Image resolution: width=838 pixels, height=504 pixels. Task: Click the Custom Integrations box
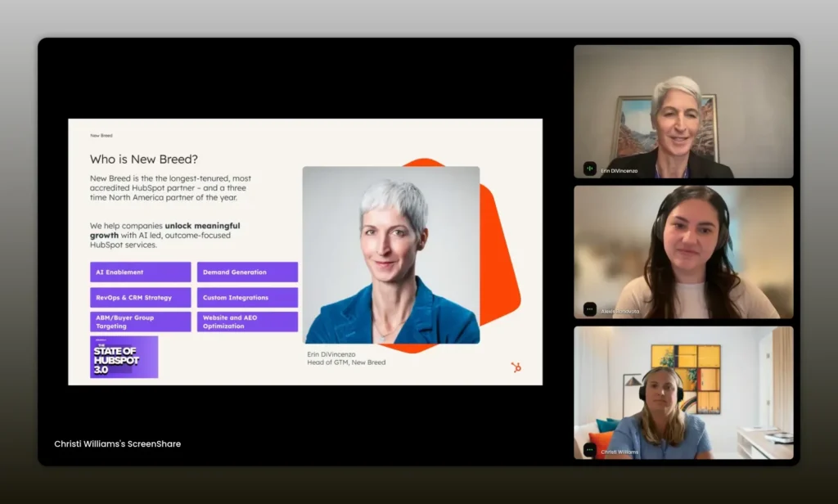click(247, 297)
